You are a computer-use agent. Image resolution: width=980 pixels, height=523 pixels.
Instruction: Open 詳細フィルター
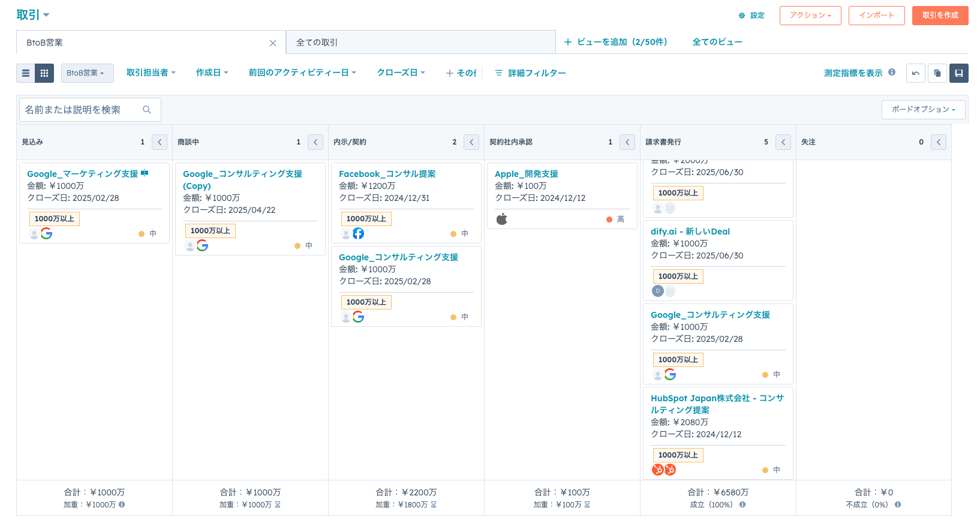(x=530, y=73)
